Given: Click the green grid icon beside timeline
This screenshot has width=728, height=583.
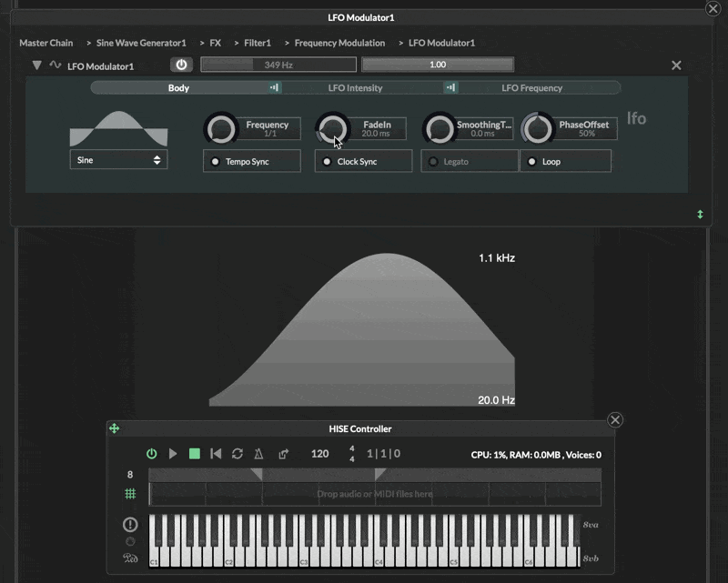Looking at the screenshot, I should click(x=130, y=494).
